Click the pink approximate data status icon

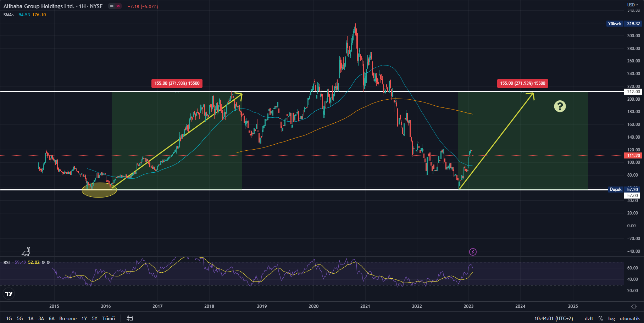coord(118,6)
